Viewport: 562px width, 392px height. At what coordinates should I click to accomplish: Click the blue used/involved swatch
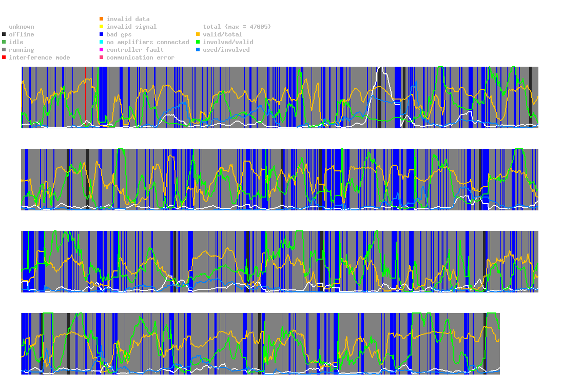click(x=198, y=50)
